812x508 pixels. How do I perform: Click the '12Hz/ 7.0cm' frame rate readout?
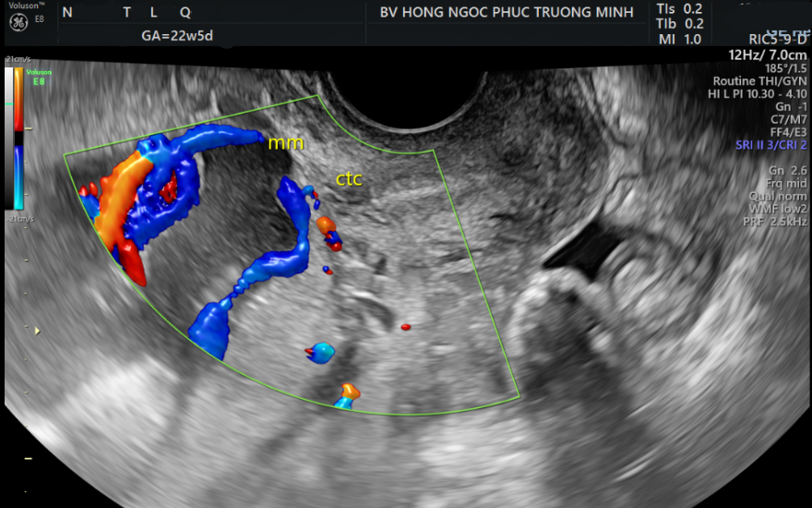click(768, 55)
